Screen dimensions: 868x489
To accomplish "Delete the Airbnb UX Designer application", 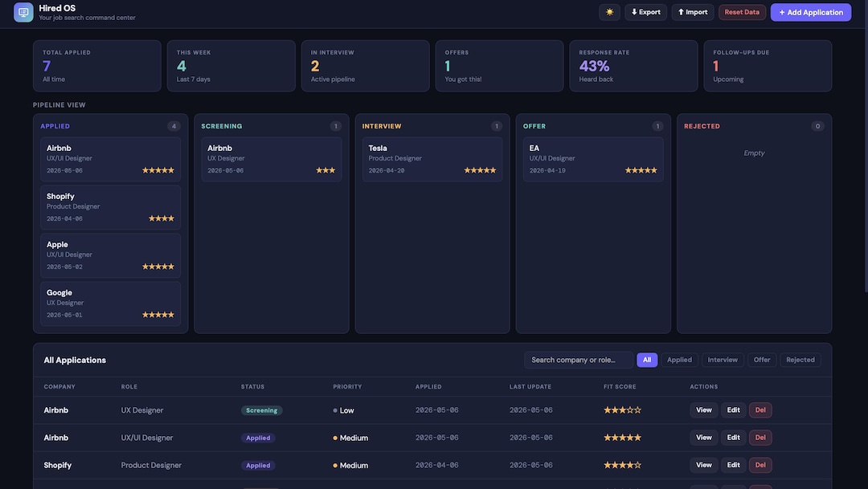I will point(760,410).
